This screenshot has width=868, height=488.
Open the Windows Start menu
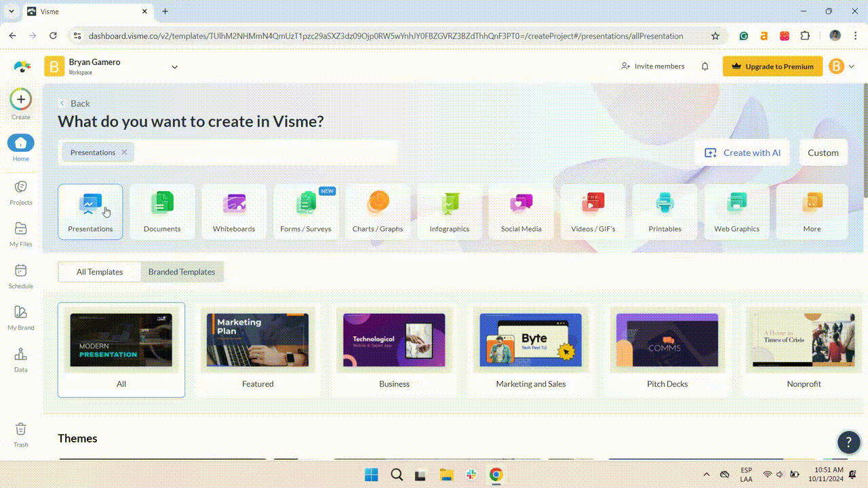(x=372, y=474)
